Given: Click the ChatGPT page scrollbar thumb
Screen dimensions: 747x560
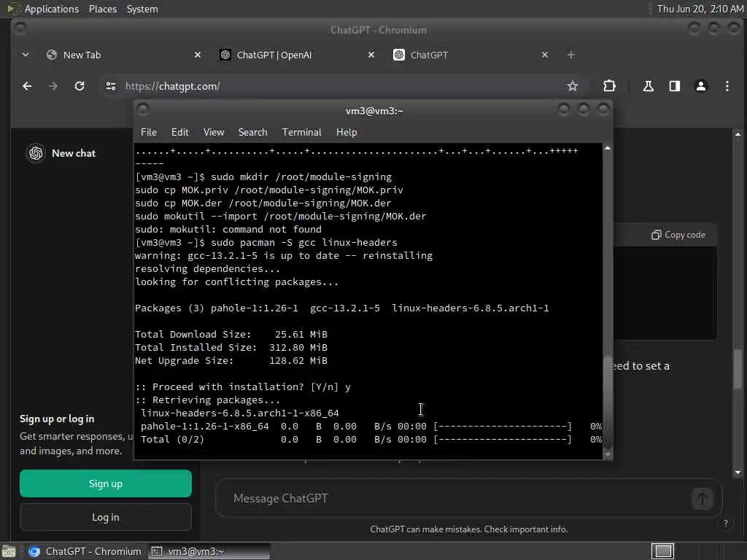Looking at the screenshot, I should tap(738, 368).
